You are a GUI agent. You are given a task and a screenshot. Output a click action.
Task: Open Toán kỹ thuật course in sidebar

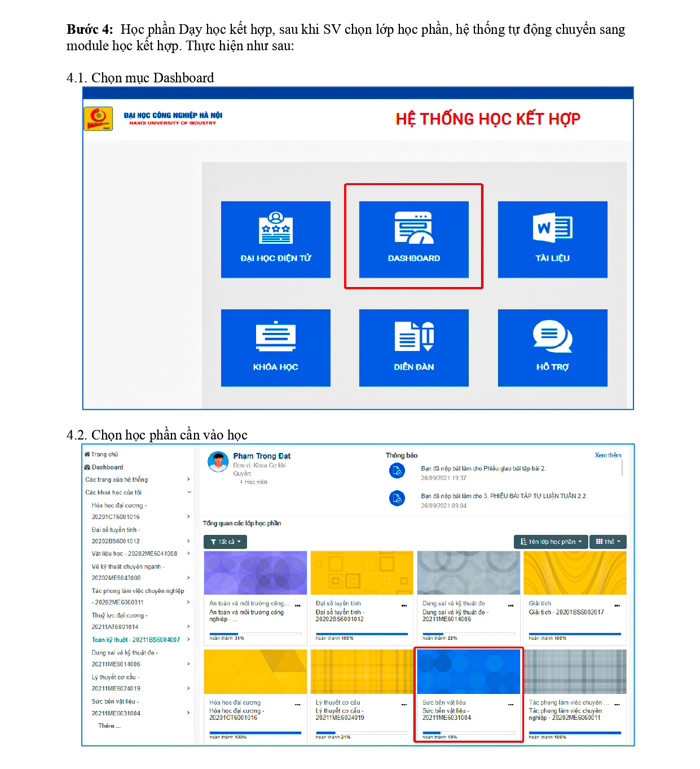pyautogui.click(x=135, y=640)
